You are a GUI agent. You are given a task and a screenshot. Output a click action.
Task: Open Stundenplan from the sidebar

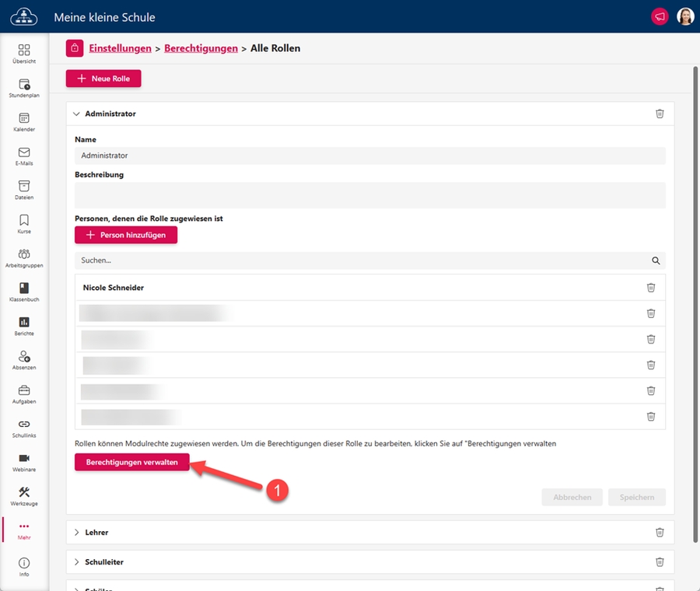[24, 88]
